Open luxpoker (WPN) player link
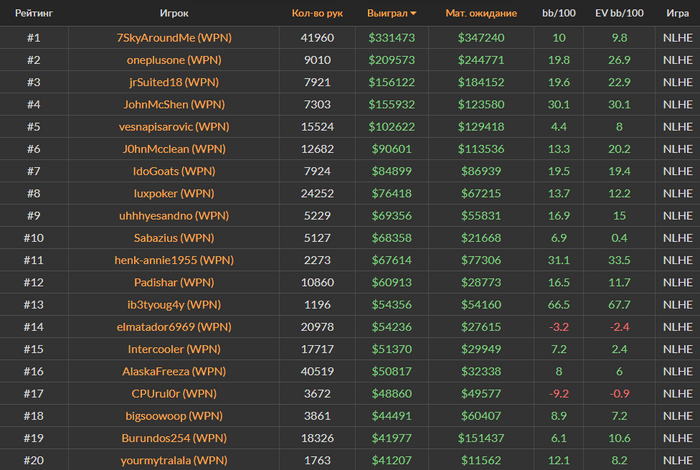 (174, 193)
